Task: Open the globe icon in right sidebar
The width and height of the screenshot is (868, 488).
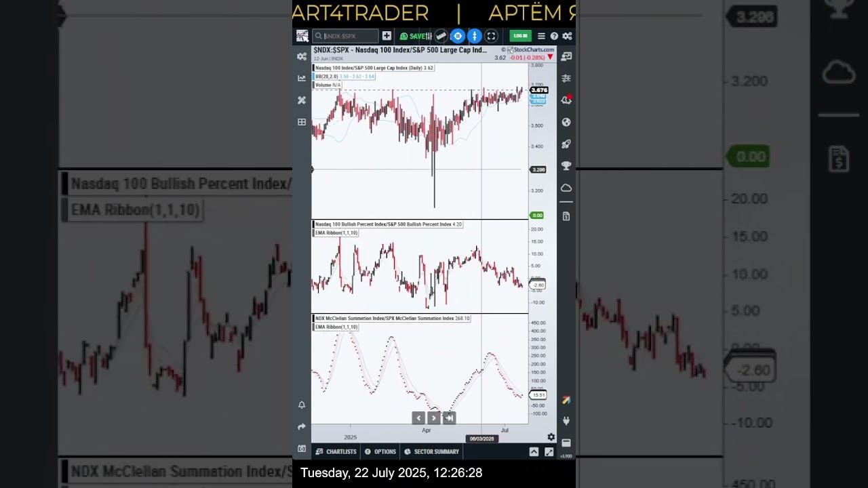Action: (x=566, y=122)
